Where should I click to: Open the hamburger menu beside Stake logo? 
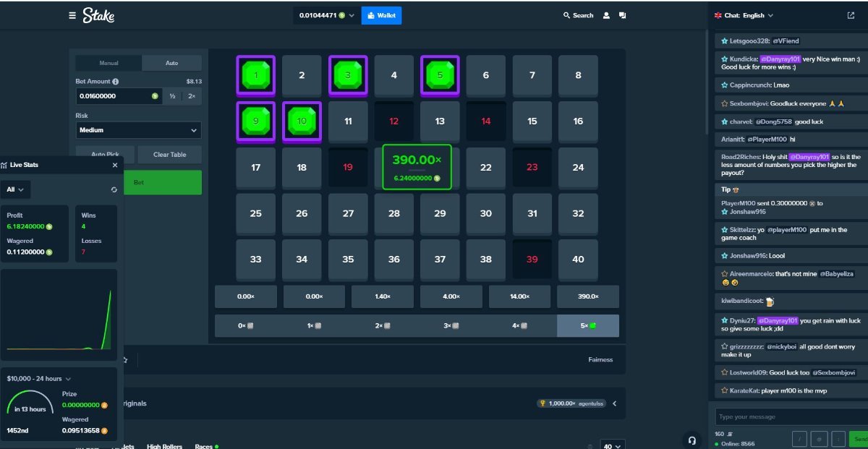pyautogui.click(x=72, y=15)
